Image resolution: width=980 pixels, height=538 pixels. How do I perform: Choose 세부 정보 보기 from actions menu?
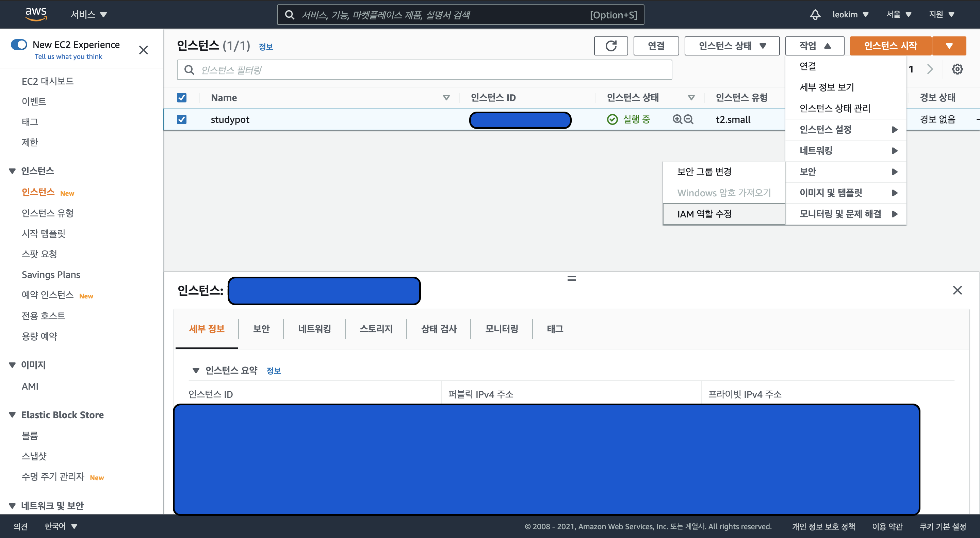(846, 87)
